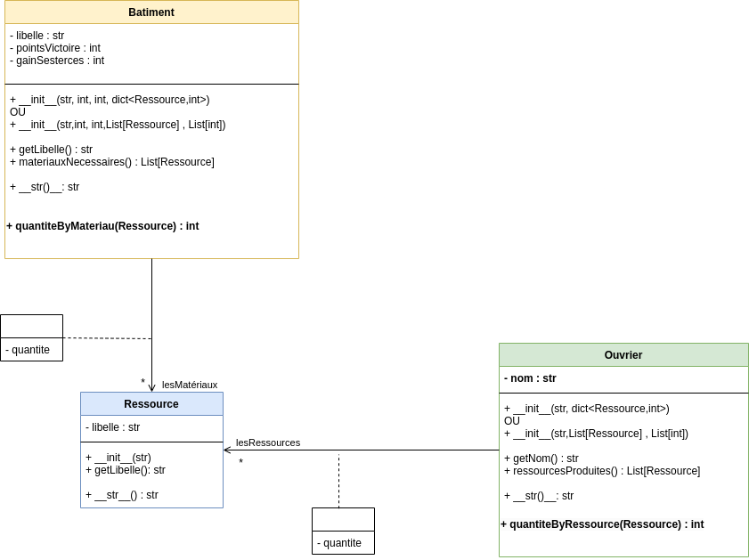749x560 pixels.
Task: Click the getNom method in Ouvrier
Action: click(x=541, y=459)
